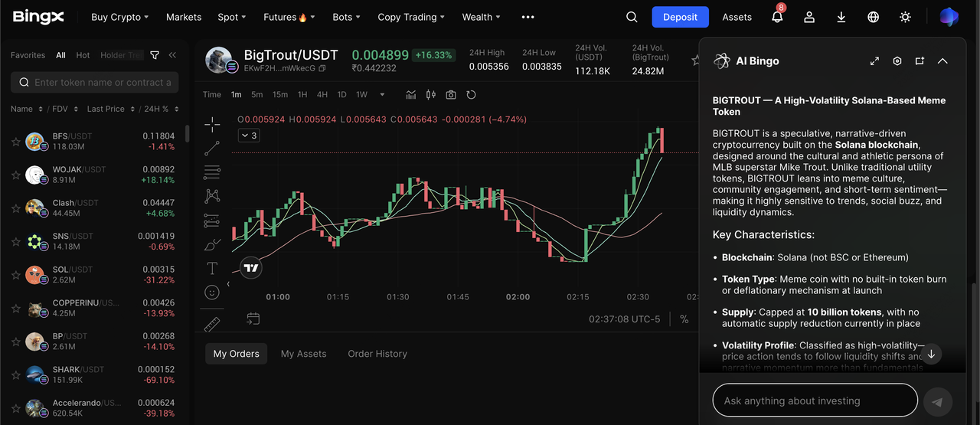Image resolution: width=980 pixels, height=425 pixels.
Task: Select the trend line drawing tool
Action: (x=212, y=149)
